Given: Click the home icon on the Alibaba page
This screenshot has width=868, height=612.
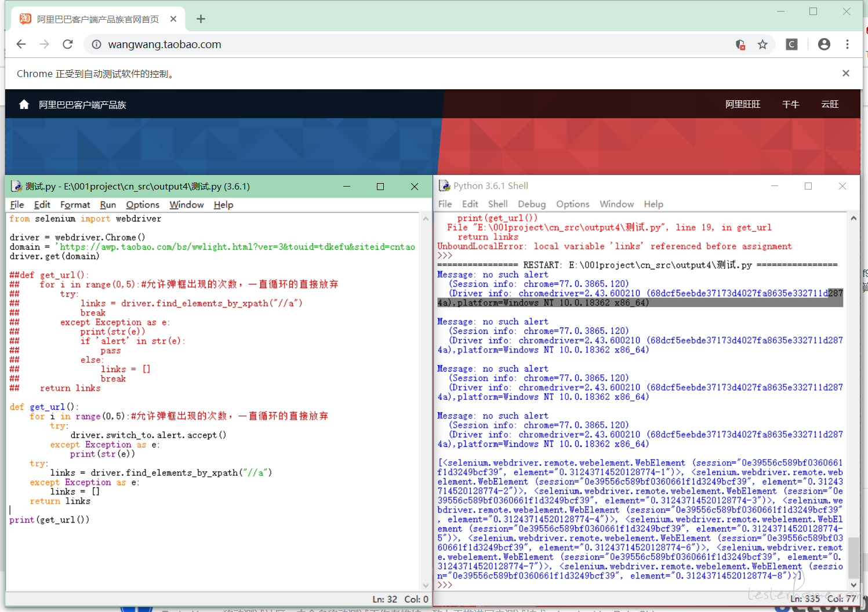Looking at the screenshot, I should click(24, 104).
